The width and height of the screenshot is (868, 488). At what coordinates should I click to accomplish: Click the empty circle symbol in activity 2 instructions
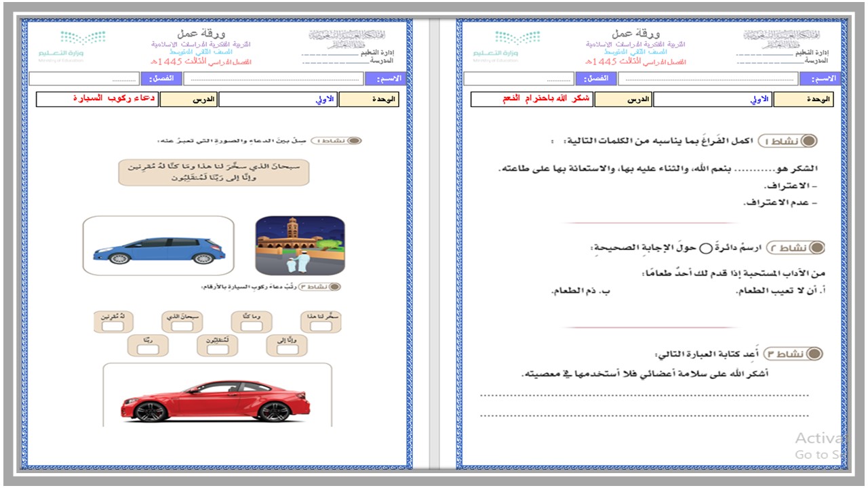pos(706,249)
